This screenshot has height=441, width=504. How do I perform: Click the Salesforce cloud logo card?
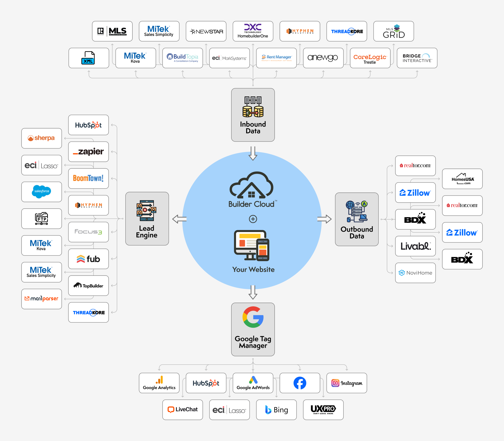coord(42,192)
